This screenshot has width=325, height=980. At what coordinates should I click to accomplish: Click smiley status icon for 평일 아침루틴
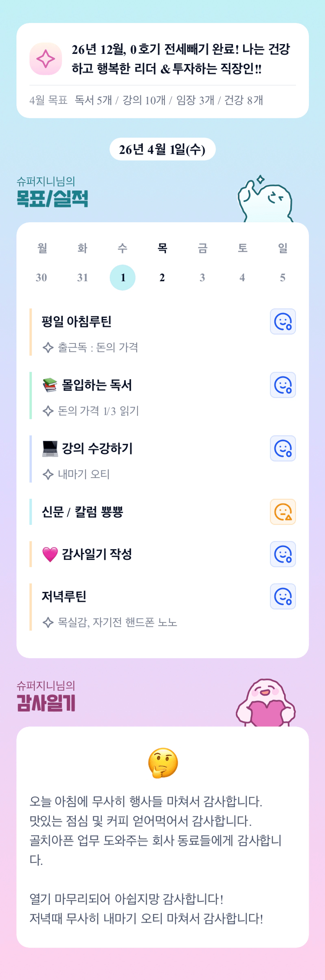[x=283, y=321]
